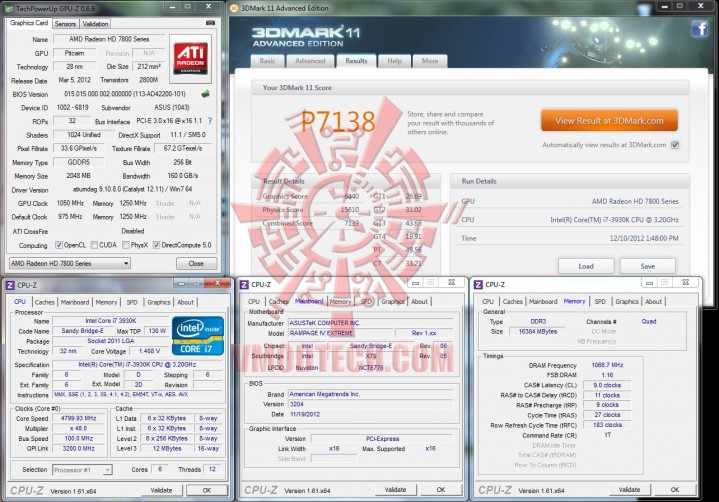Open the Graphics Card tab in GPU-Z
The height and width of the screenshot is (502, 719).
(29, 23)
